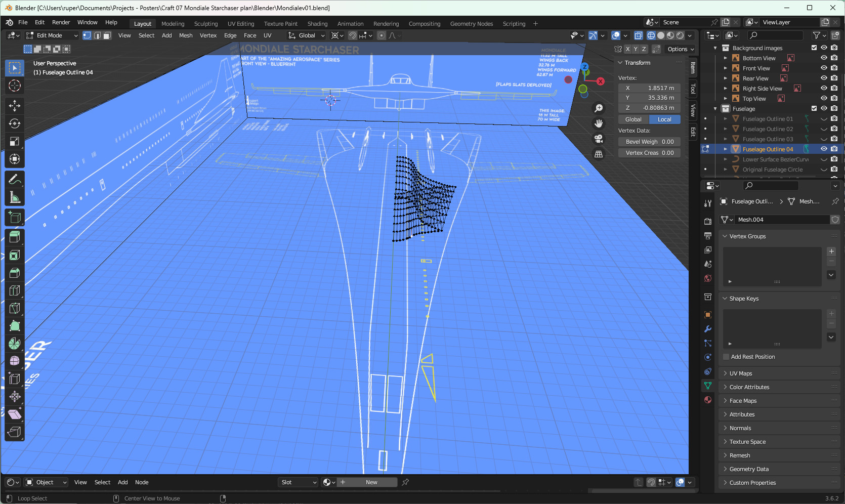The width and height of the screenshot is (845, 504).
Task: Enable Add Rest Position checkbox
Action: pyautogui.click(x=726, y=357)
